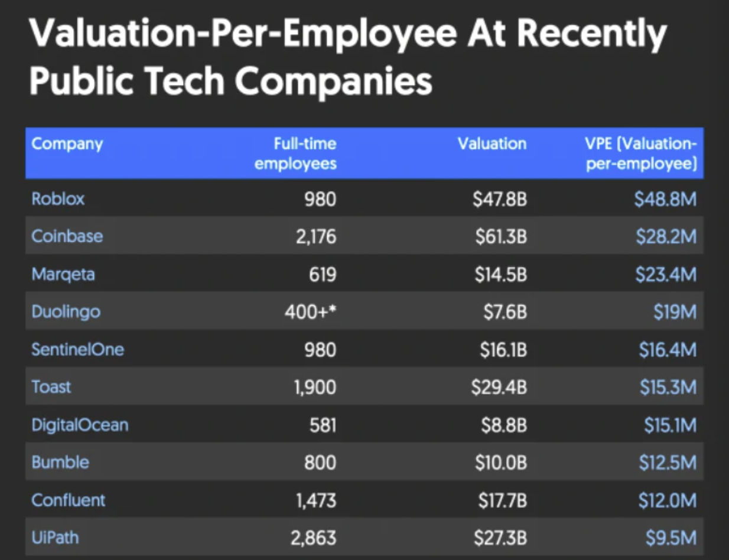Image resolution: width=729 pixels, height=560 pixels.
Task: Click Duolingo's 400+* employee count
Action: click(x=311, y=312)
